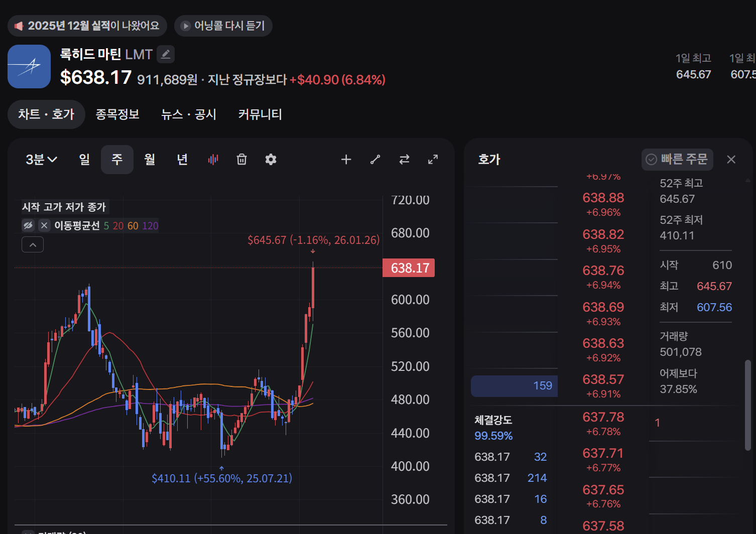
Task: Click the trade row with quantity 16
Action: pyautogui.click(x=511, y=499)
